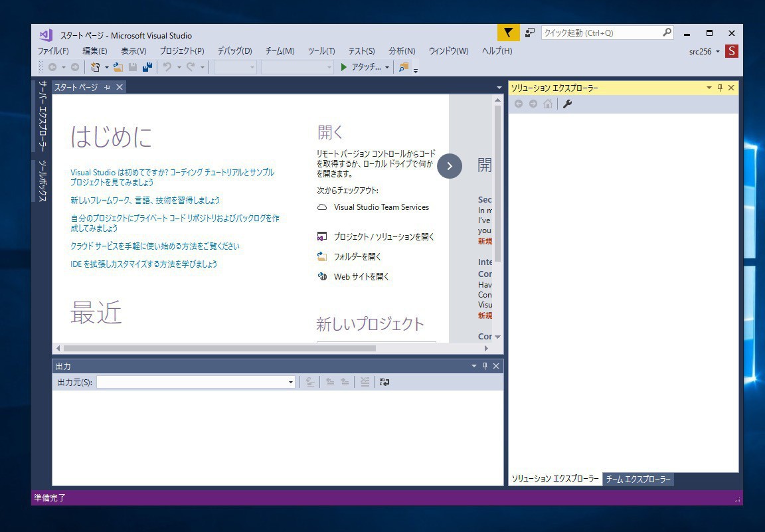
Task: Switch to the チーム エクスプローラー tab
Action: tap(638, 479)
